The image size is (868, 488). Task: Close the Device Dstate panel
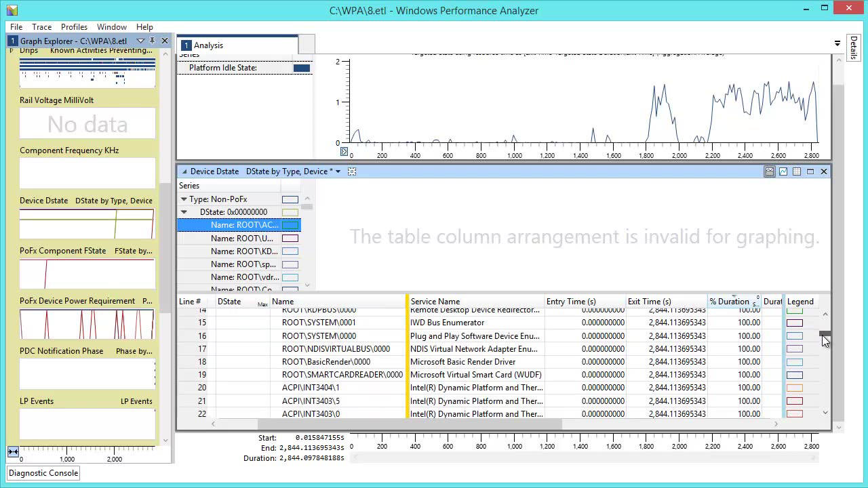point(824,171)
